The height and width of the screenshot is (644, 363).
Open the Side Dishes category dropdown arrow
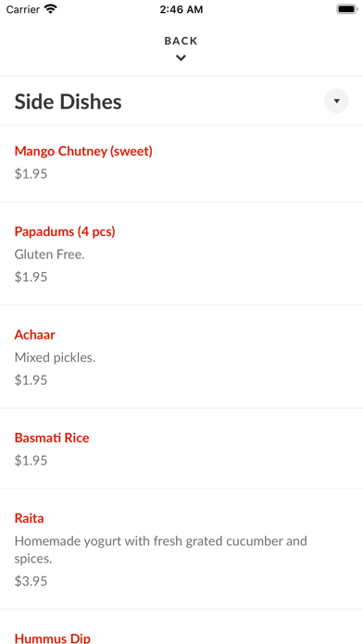tap(336, 101)
